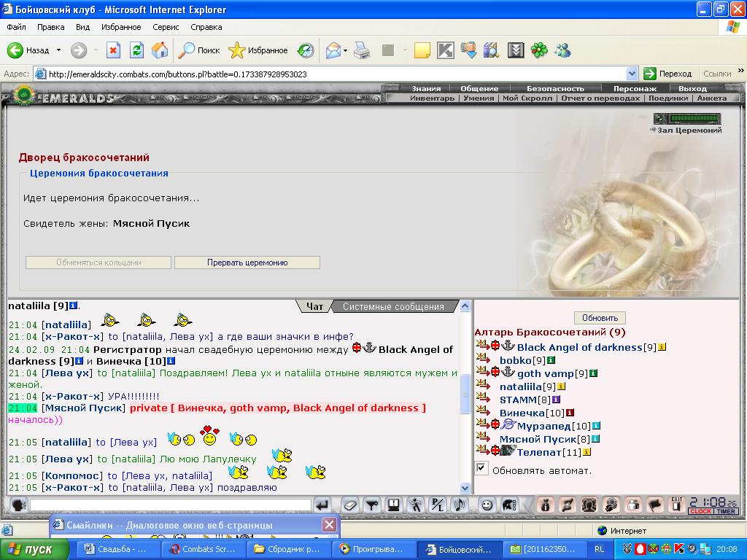Click the green progress bar near Зал Церемоний
The width and height of the screenshot is (747, 560).
point(694,118)
